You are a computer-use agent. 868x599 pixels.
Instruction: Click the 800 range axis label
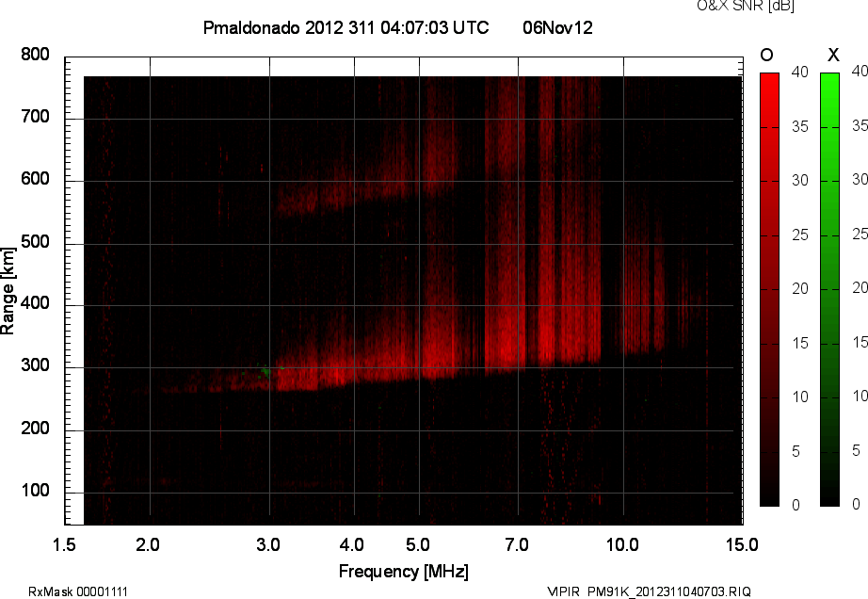35,55
